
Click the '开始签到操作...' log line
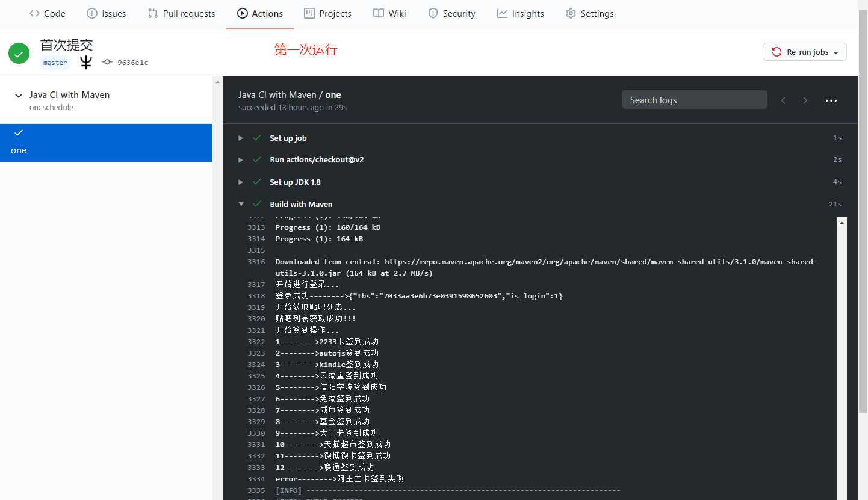pos(307,330)
